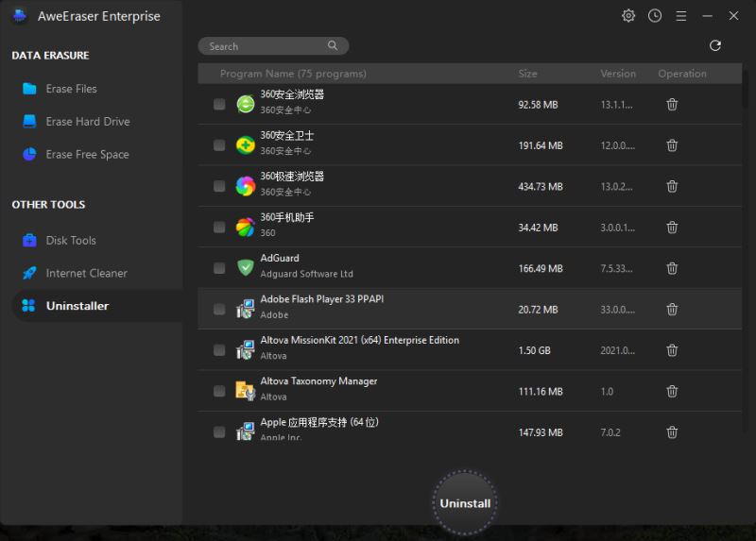756x541 pixels.
Task: Click the 360极速浏览器 program icon
Action: [x=246, y=186]
